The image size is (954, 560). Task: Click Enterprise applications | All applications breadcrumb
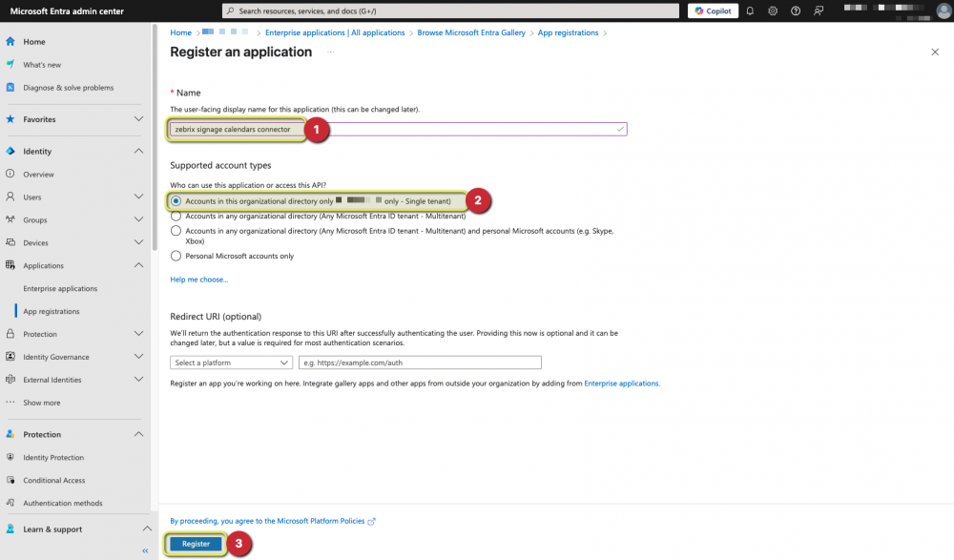point(335,32)
